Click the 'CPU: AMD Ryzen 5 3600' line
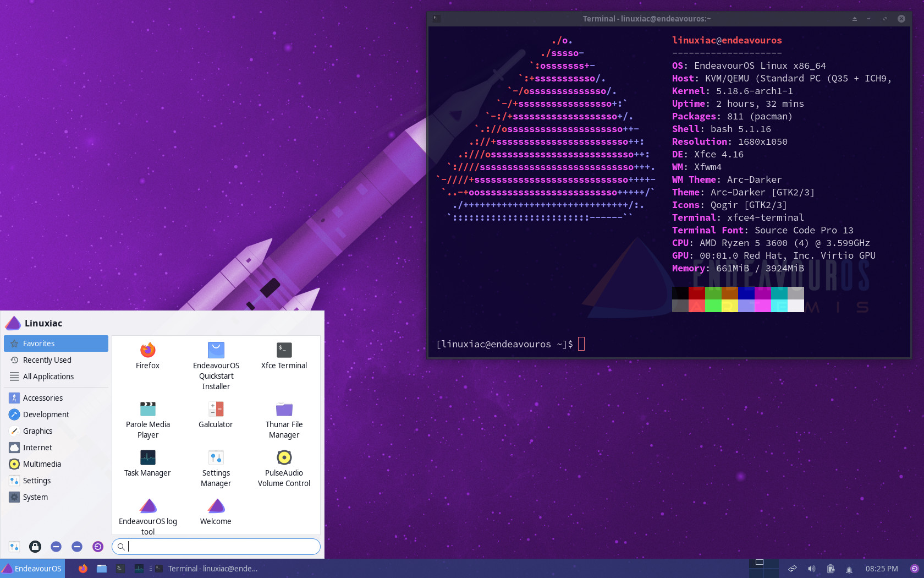 (x=771, y=243)
